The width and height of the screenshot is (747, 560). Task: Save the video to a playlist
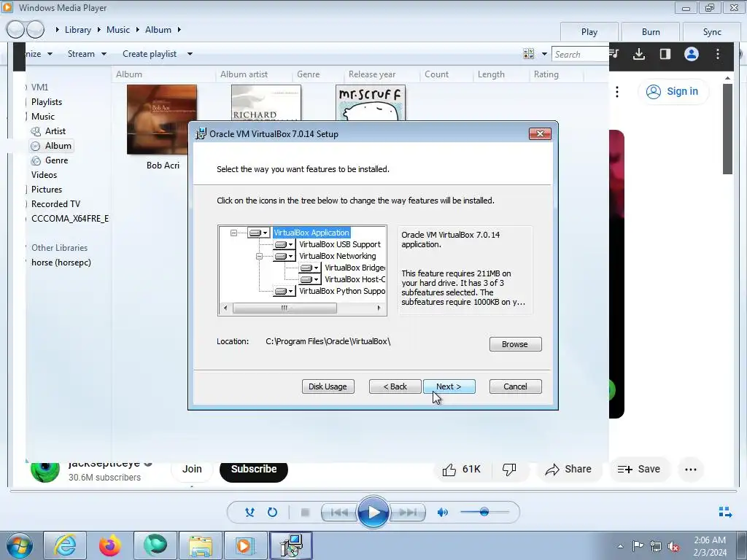tap(639, 470)
